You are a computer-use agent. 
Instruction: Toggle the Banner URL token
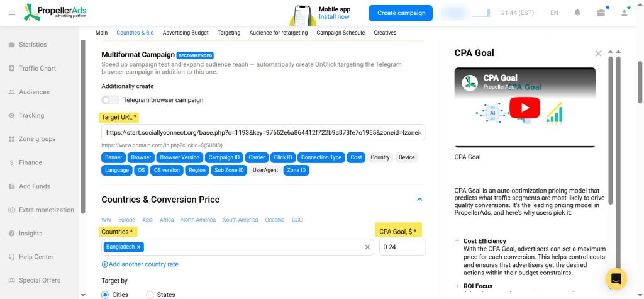click(114, 157)
